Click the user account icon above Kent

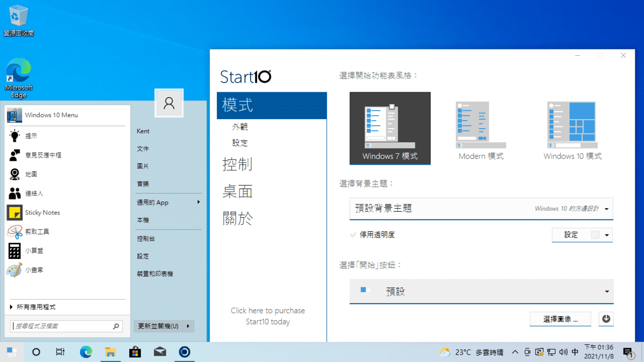click(169, 103)
